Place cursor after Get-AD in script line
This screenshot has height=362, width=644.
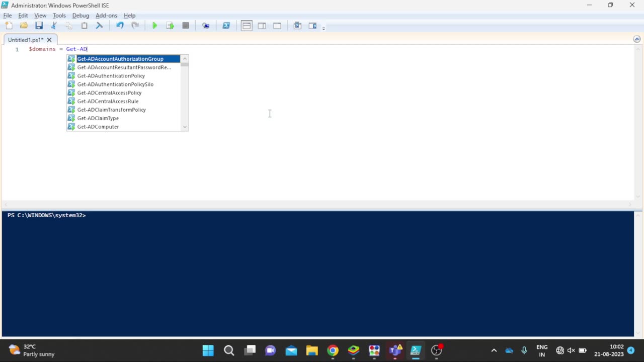(x=88, y=49)
